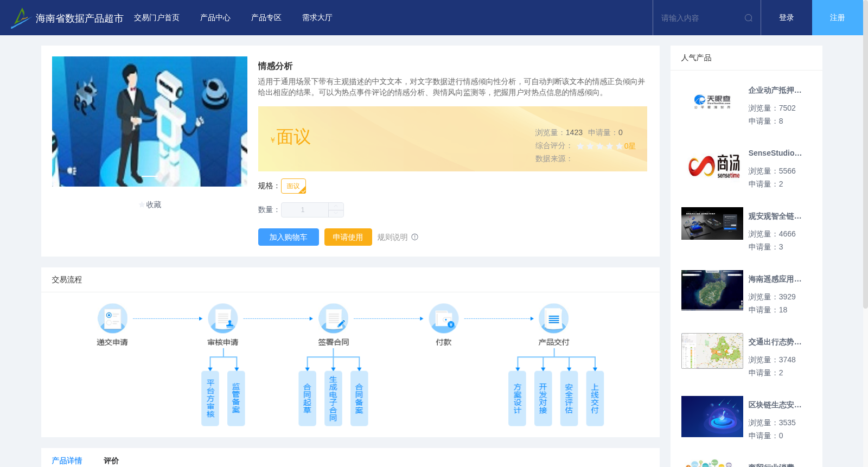Open 观安观智全链 product title
Screen dimensions: 868x467
pos(775,216)
